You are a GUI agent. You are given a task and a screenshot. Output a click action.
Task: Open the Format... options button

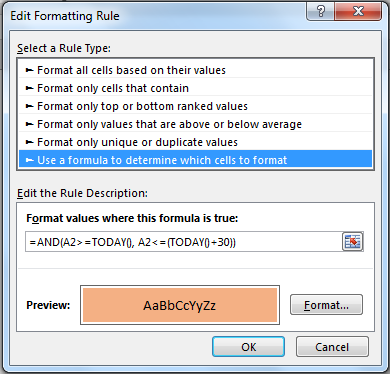coord(326,305)
